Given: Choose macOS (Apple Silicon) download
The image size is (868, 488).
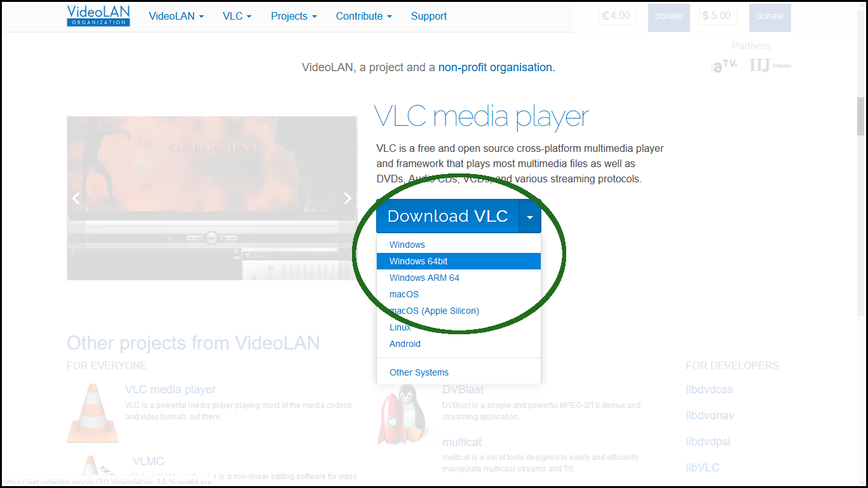Looking at the screenshot, I should click(459, 311).
